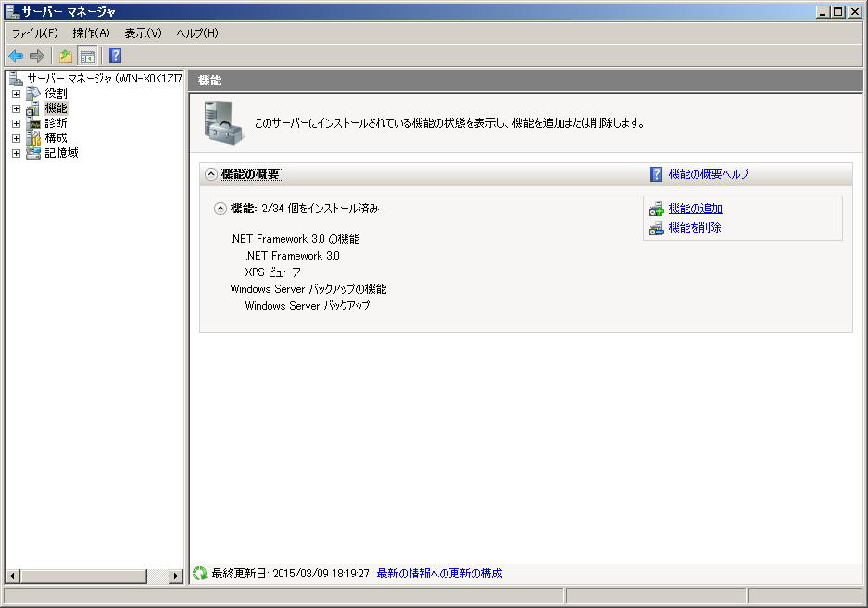868x608 pixels.
Task: Toggle the console tree pane icon
Action: tap(88, 56)
